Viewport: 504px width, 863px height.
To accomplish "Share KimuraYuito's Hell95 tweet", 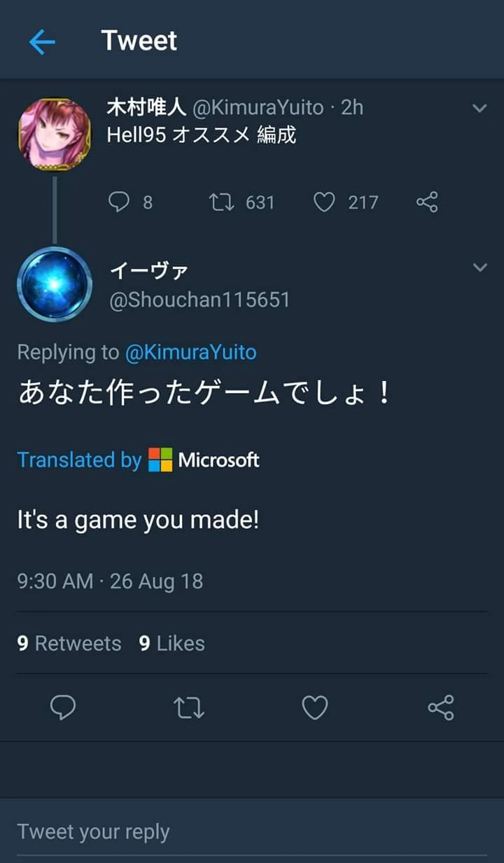I will tap(427, 202).
